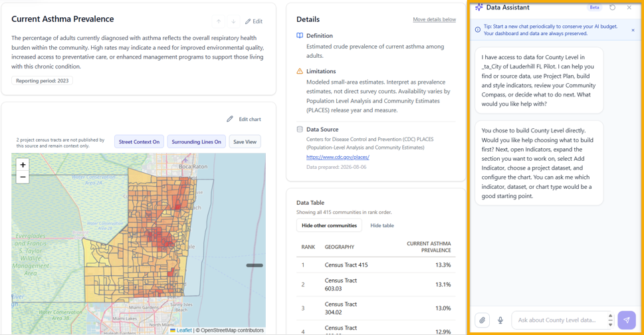Select the Census Tract 304.02 row
This screenshot has height=335, width=644.
click(x=376, y=308)
